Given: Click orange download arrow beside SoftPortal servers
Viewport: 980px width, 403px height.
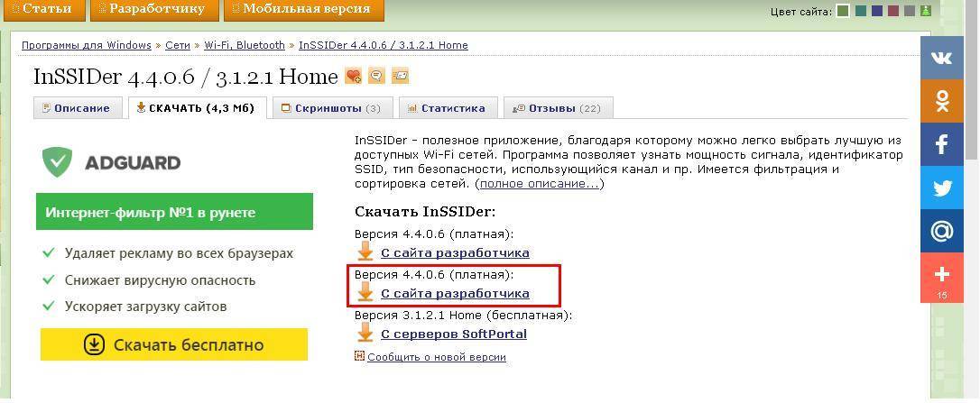Looking at the screenshot, I should 365,333.
